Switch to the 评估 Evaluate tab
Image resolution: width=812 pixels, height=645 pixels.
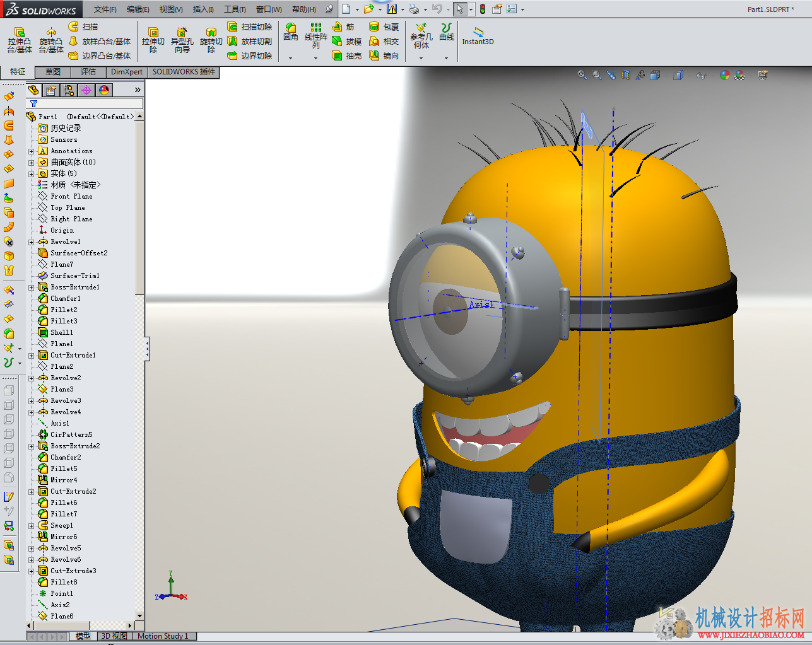88,72
